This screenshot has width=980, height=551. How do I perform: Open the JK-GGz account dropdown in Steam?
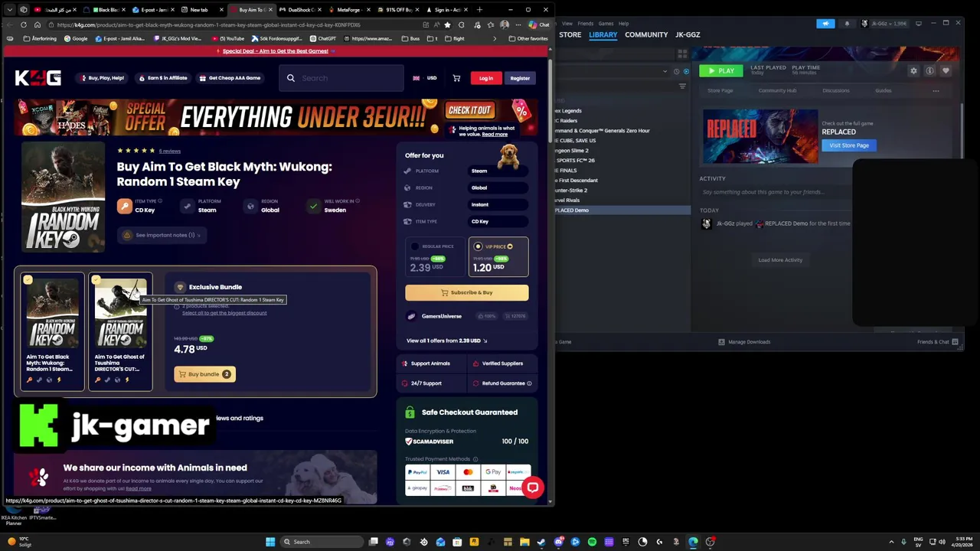click(x=885, y=24)
